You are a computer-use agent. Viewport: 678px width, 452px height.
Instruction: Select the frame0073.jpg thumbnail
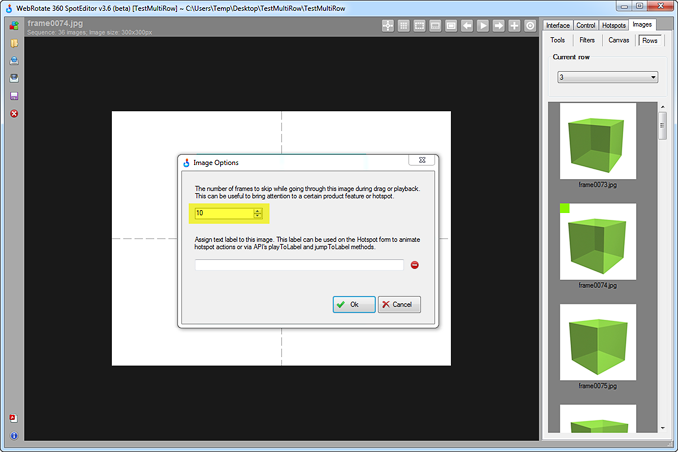(x=598, y=141)
